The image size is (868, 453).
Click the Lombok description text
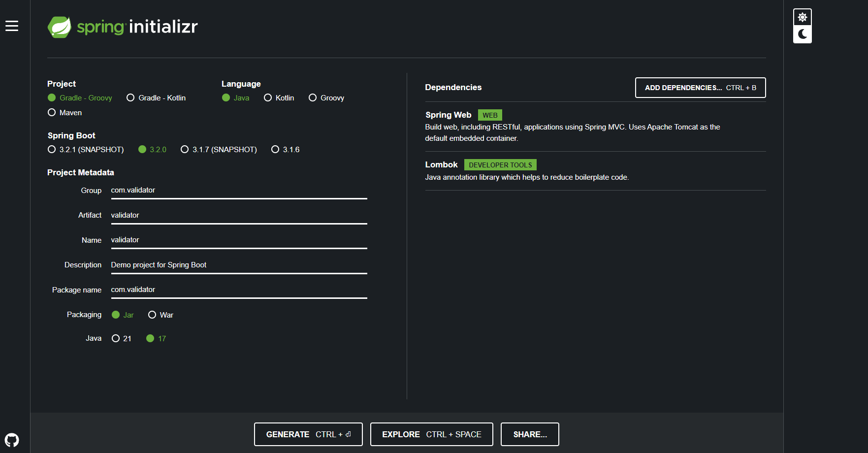[x=527, y=177]
